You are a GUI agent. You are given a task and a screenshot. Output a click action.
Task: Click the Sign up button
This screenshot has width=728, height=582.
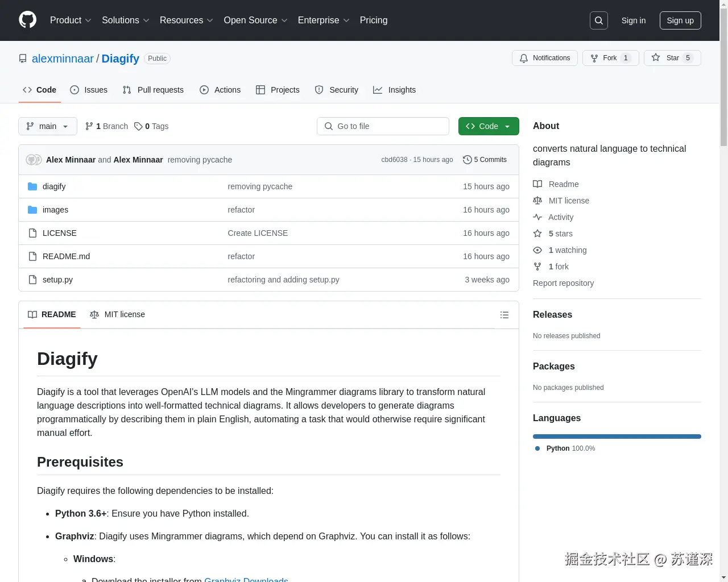[x=680, y=20]
